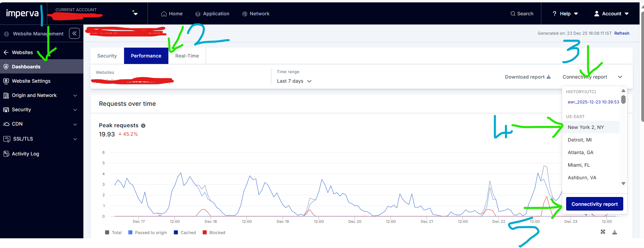Click the Dashboards shield icon
The width and height of the screenshot is (644, 248).
pyautogui.click(x=6, y=67)
